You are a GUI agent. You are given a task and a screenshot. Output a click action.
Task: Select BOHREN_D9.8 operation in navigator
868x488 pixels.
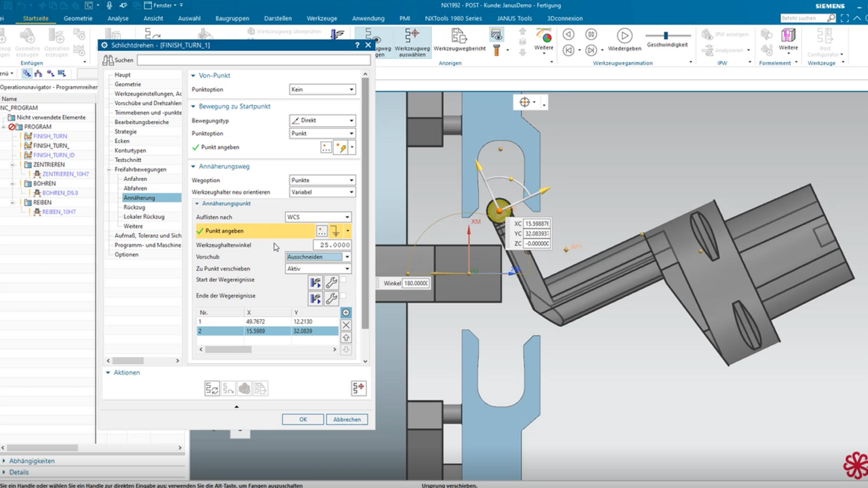pyautogui.click(x=60, y=193)
